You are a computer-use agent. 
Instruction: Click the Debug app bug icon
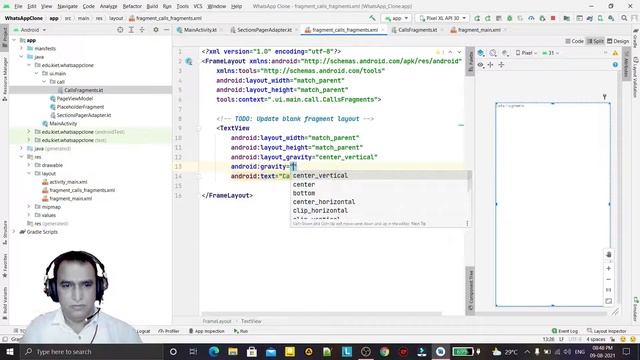[x=509, y=18]
